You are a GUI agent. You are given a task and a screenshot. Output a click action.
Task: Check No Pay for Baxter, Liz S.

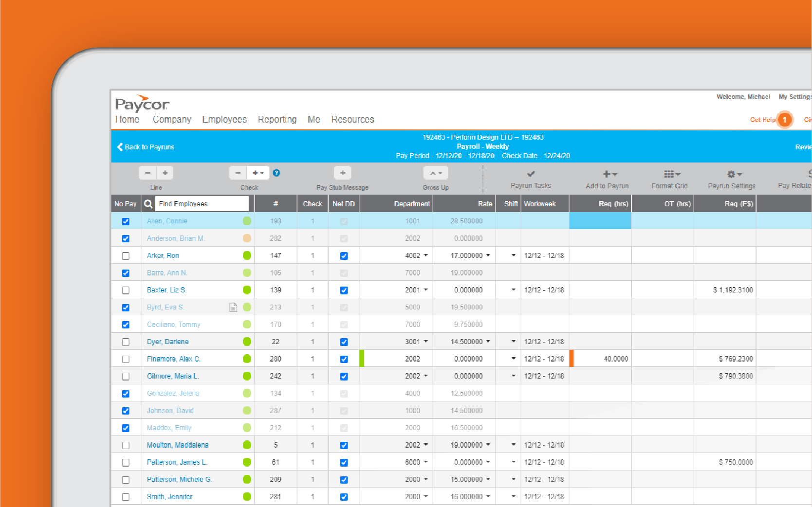[x=126, y=290]
